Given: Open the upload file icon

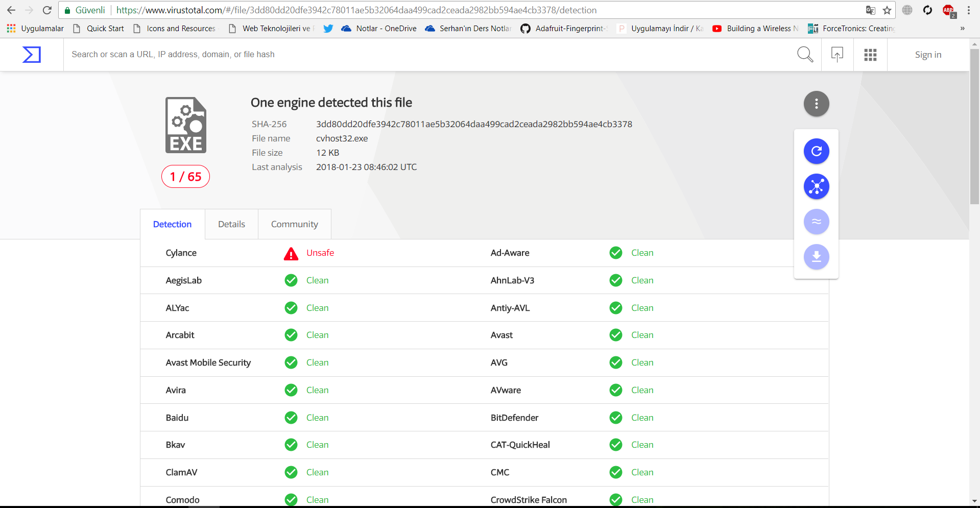Looking at the screenshot, I should click(x=837, y=54).
